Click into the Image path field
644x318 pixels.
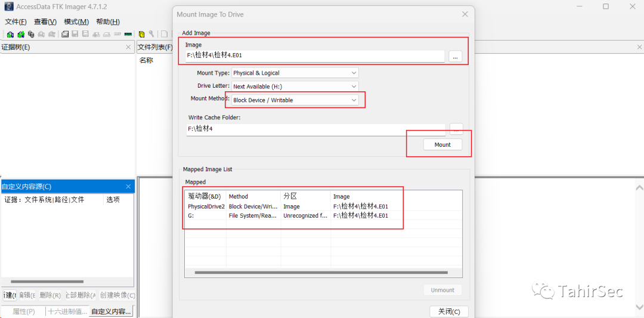[315, 55]
